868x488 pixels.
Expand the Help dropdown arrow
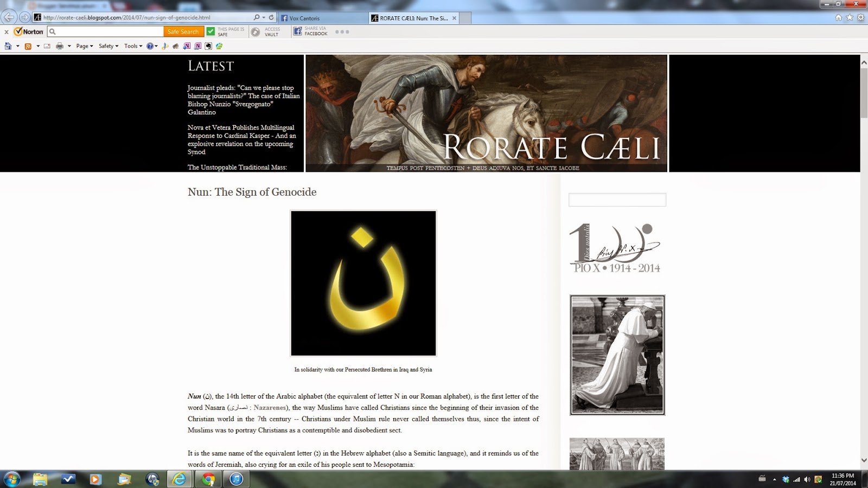pyautogui.click(x=156, y=46)
